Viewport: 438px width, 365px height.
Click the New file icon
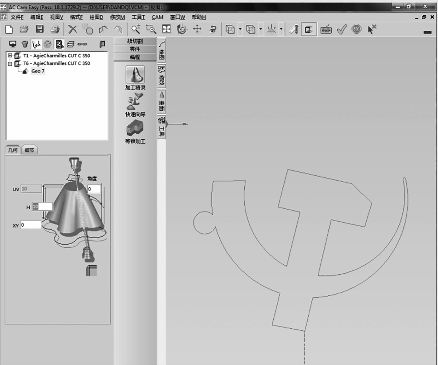click(9, 30)
